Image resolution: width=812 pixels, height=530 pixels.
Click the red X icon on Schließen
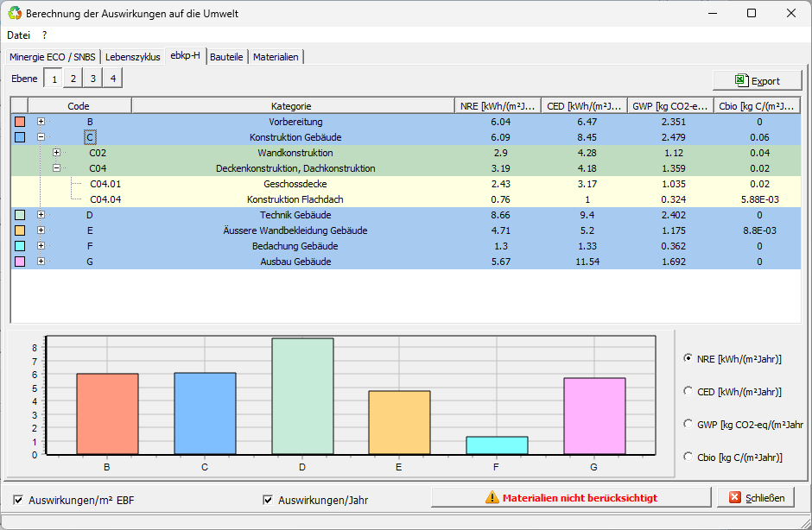[x=735, y=497]
